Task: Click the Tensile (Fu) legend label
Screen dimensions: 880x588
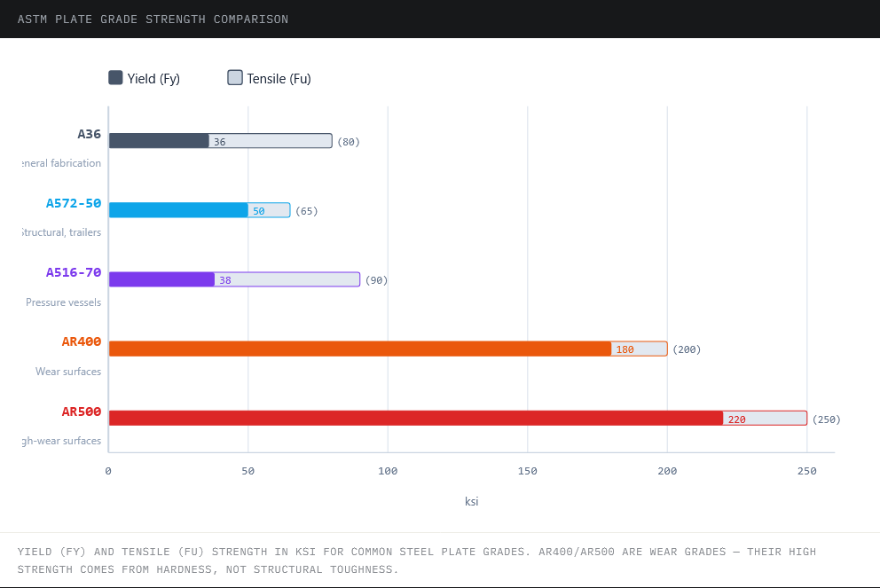Action: point(279,79)
